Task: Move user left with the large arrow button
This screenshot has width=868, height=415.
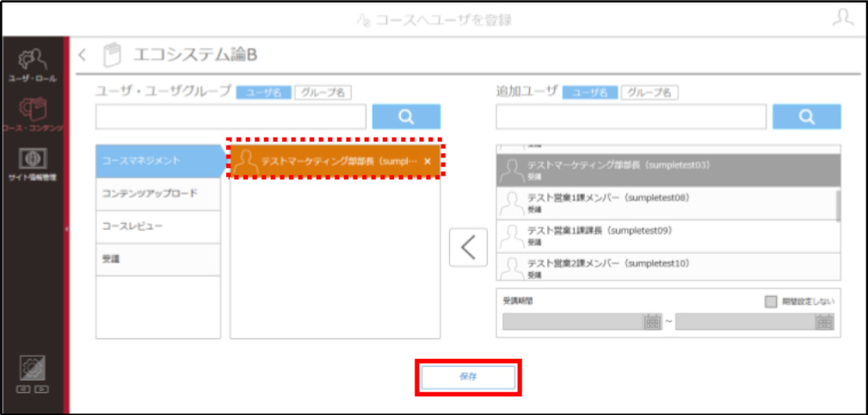Action: pos(468,247)
